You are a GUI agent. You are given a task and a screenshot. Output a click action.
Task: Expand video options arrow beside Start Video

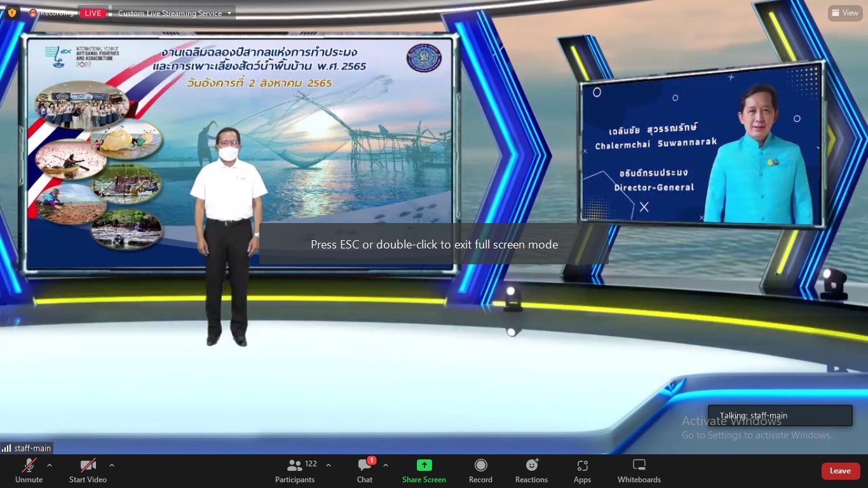click(112, 465)
